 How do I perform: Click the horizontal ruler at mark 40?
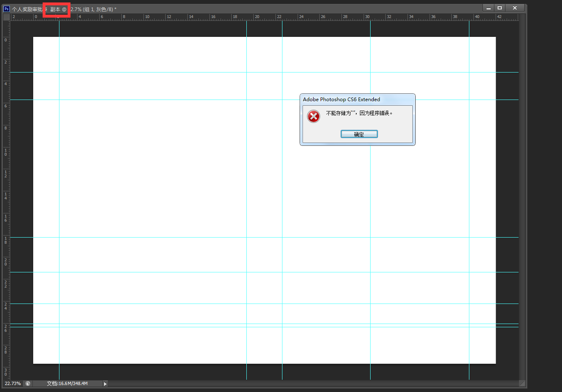coord(476,17)
